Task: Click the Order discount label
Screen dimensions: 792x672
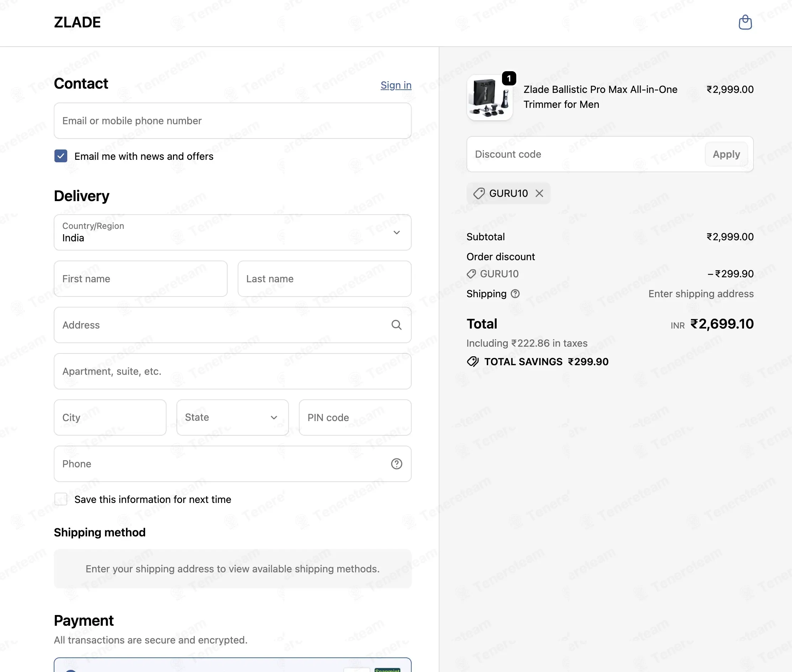Action: (x=501, y=257)
